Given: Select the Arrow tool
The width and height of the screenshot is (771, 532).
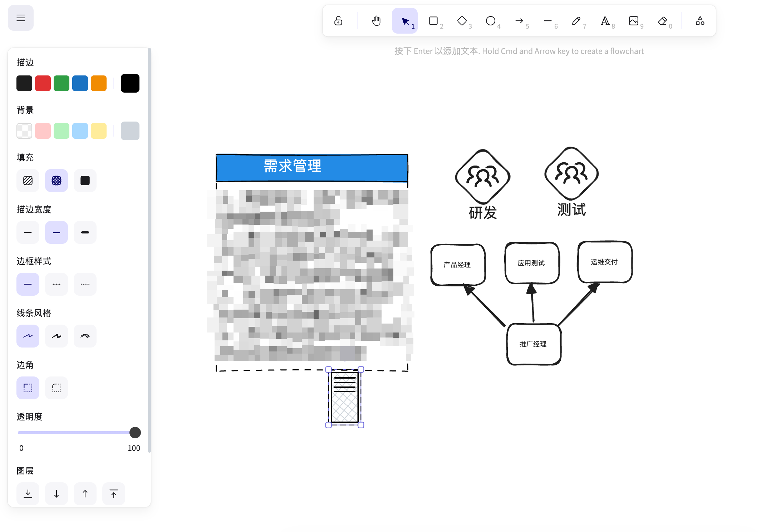Looking at the screenshot, I should coord(519,21).
